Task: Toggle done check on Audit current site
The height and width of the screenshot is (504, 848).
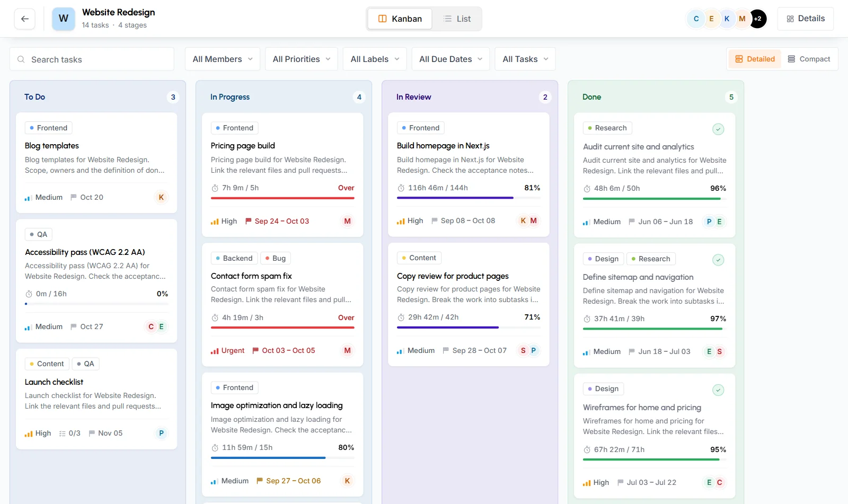Action: pos(718,129)
